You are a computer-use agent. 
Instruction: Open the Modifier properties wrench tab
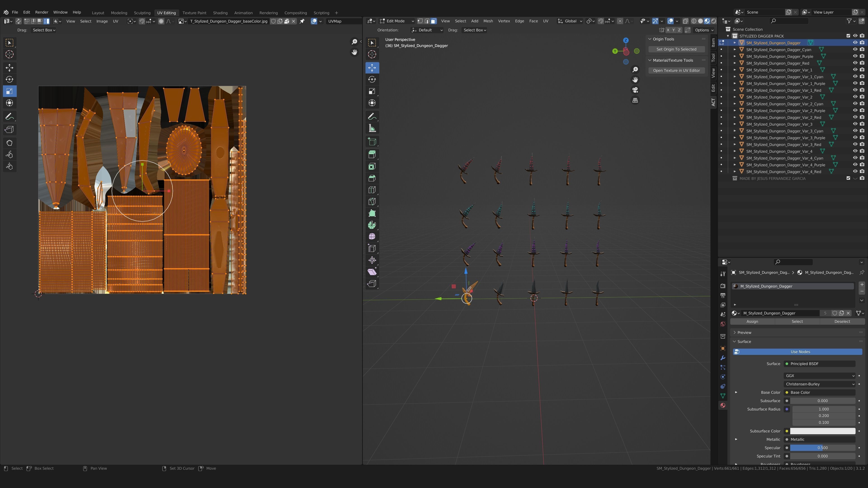722,358
